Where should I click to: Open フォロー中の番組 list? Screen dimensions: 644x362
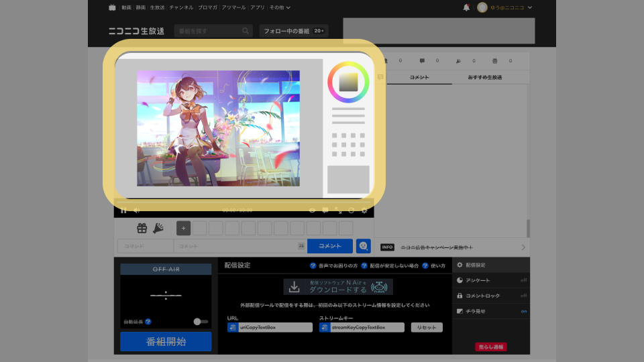(x=294, y=31)
